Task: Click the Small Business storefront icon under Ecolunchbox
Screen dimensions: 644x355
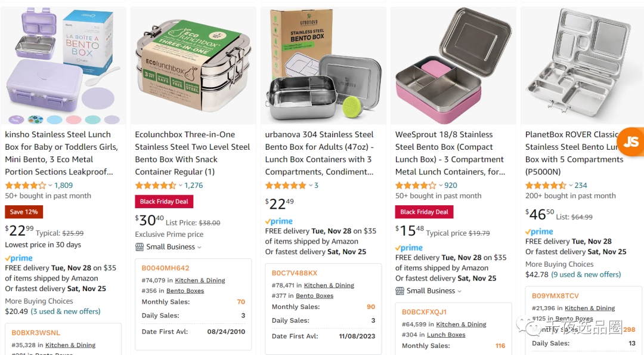Action: pyautogui.click(x=139, y=247)
